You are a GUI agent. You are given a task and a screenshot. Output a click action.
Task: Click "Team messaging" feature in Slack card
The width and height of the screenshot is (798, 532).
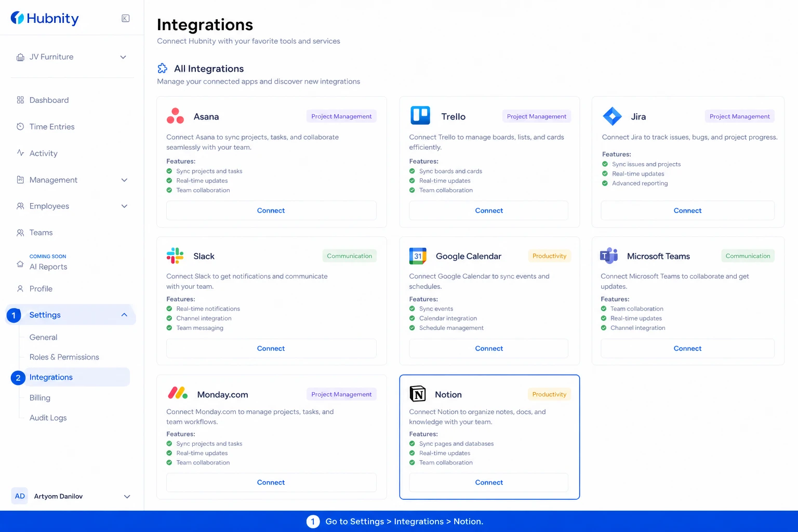point(200,328)
